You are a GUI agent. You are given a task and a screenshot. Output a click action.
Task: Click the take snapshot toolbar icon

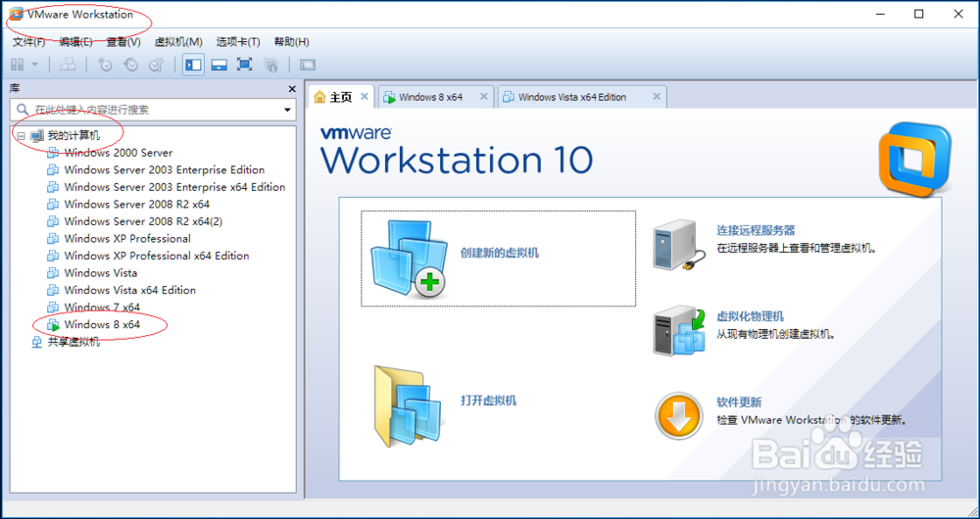105,65
